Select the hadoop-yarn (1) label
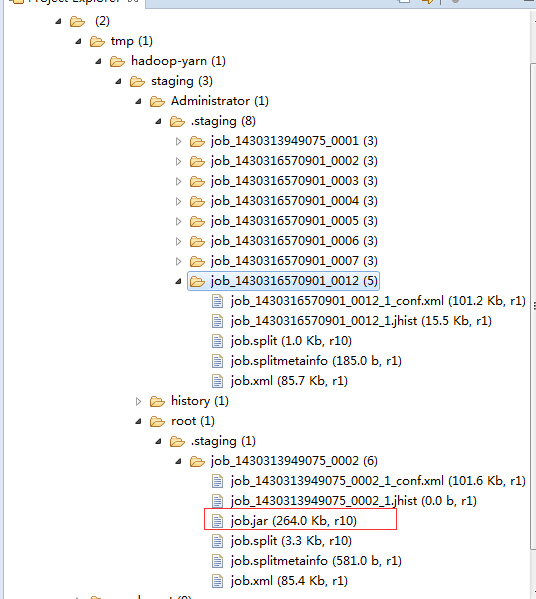Viewport: 536px width, 599px height. click(x=178, y=61)
